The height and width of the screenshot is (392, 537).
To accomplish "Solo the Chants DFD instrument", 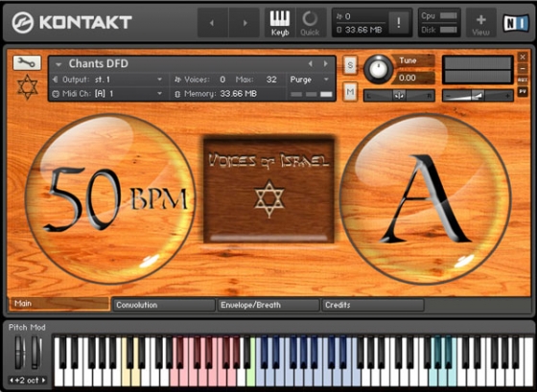I will 350,65.
